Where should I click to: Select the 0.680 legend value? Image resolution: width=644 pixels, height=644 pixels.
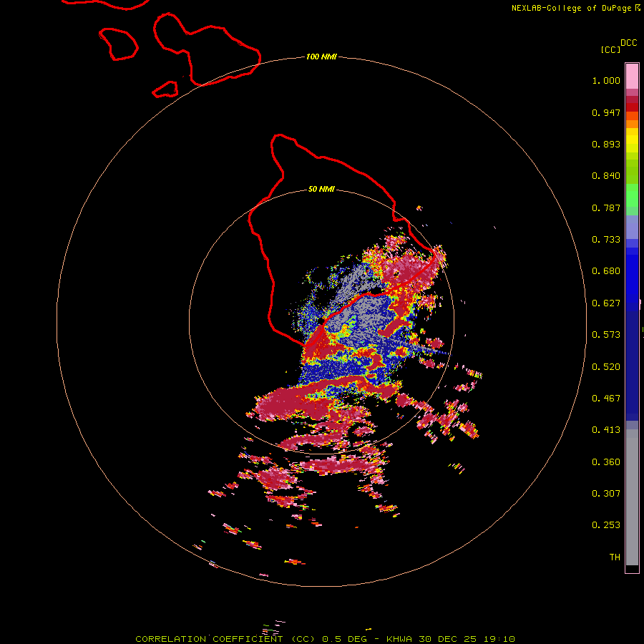[606, 271]
